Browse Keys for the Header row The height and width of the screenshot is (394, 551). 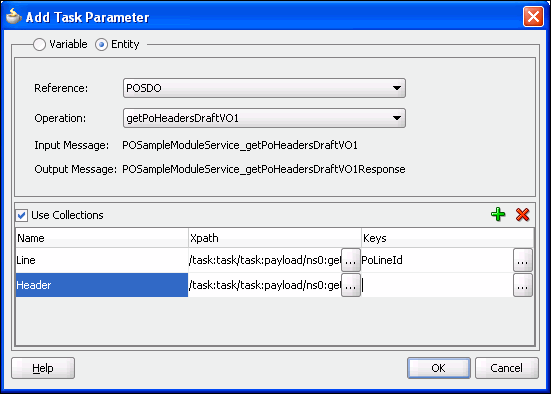click(523, 285)
